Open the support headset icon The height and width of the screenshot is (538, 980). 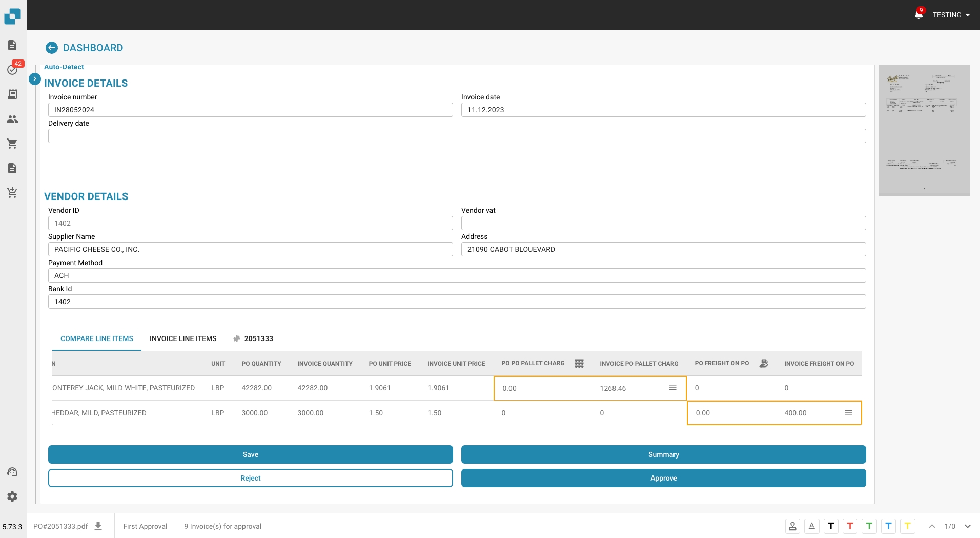point(12,472)
